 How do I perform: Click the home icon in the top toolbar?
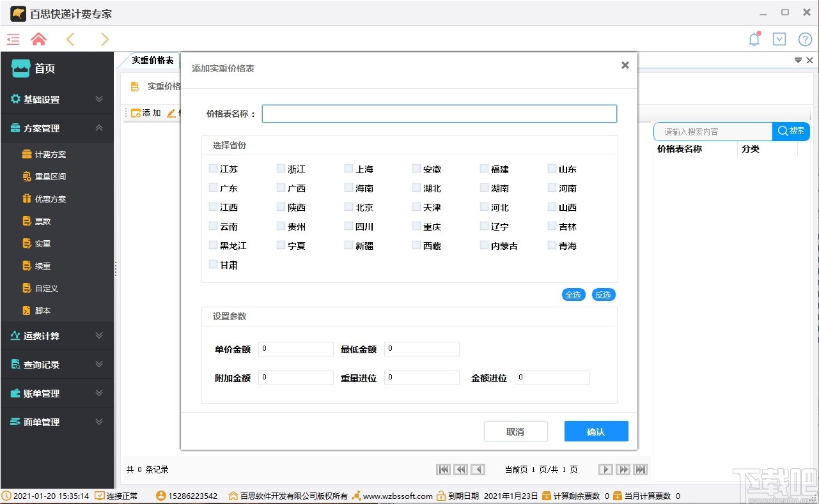pyautogui.click(x=38, y=39)
